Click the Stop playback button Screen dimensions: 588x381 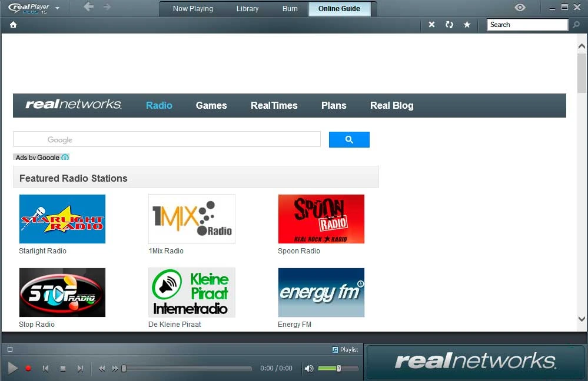pyautogui.click(x=63, y=369)
